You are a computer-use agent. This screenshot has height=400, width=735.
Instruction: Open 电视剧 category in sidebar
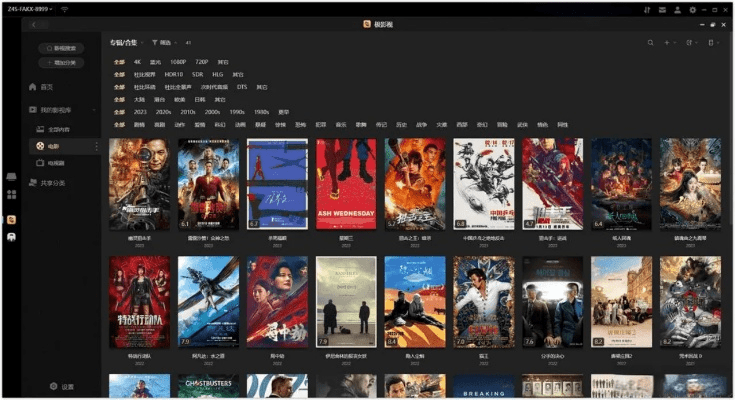coord(56,162)
